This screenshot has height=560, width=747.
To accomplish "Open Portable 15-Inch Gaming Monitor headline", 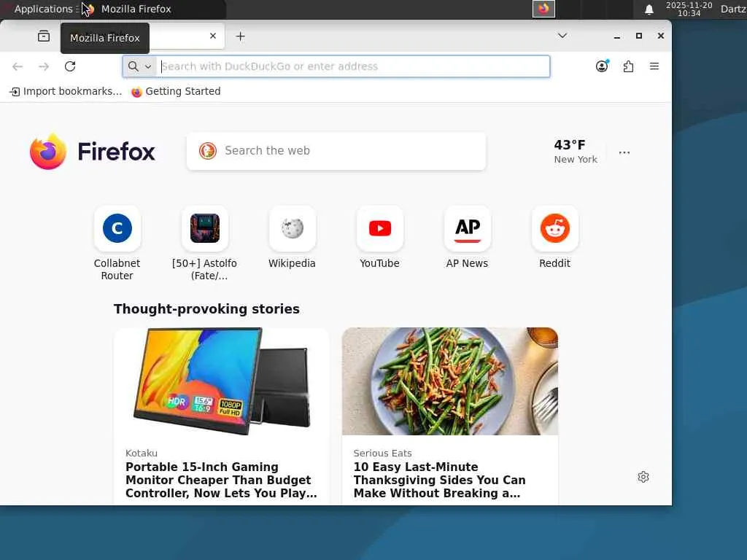I will [x=221, y=480].
